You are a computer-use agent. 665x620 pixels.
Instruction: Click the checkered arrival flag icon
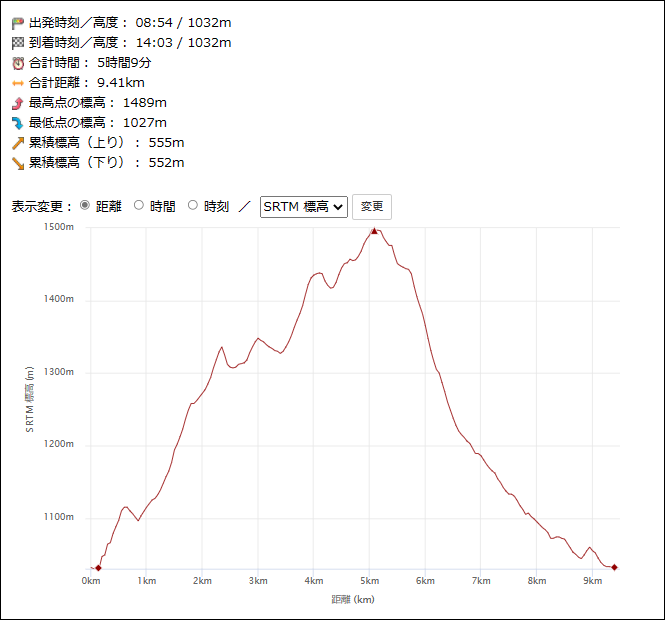[17, 42]
